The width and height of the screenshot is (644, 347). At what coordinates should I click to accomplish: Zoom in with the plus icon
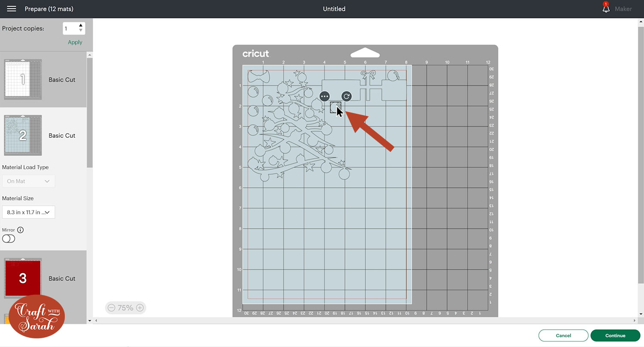(x=140, y=307)
